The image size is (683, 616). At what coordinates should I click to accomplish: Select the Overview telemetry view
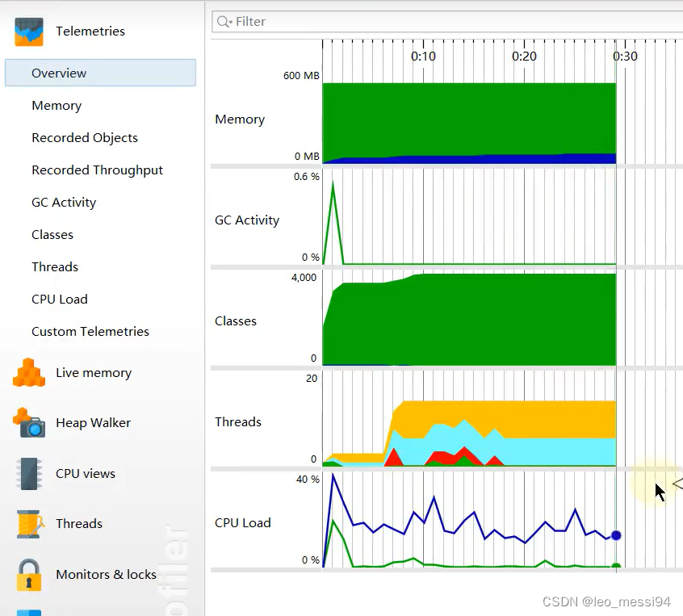coord(100,73)
